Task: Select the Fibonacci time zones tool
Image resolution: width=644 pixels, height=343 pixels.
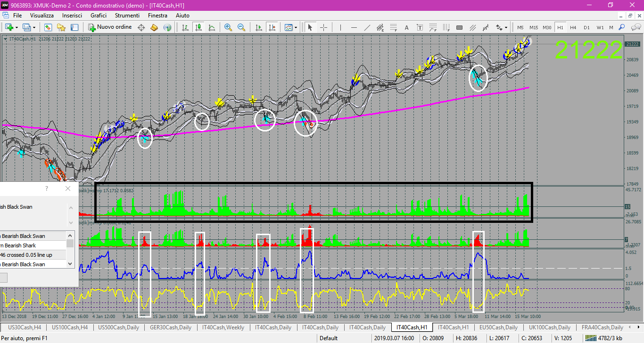Action: pyautogui.click(x=446, y=27)
